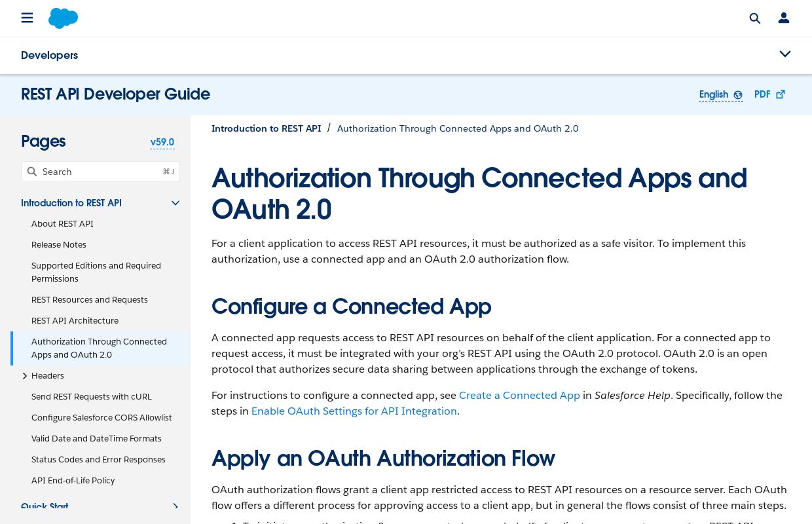
Task: Click the magnifier in Pages search
Action: [x=31, y=172]
